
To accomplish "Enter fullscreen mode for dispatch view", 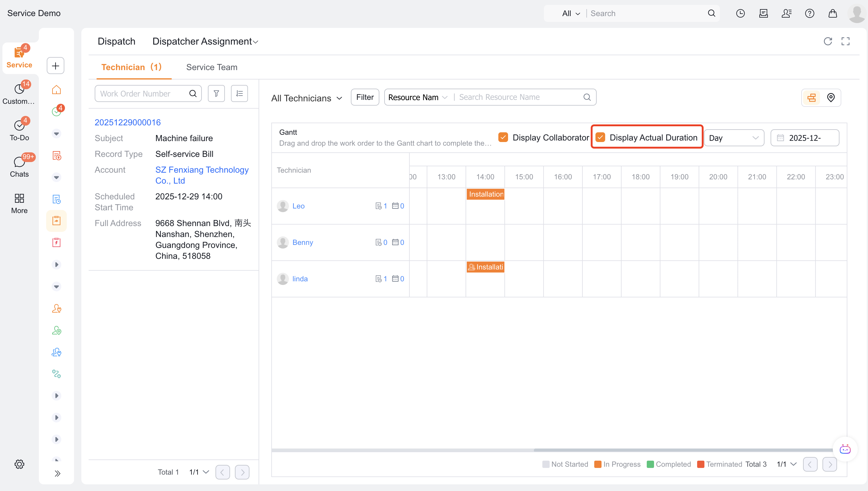I will pos(846,41).
